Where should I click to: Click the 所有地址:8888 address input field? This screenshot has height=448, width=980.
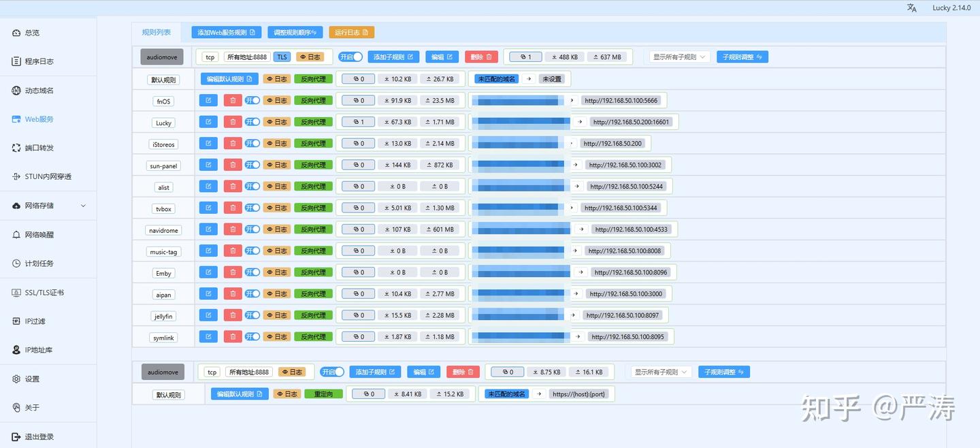[x=247, y=57]
